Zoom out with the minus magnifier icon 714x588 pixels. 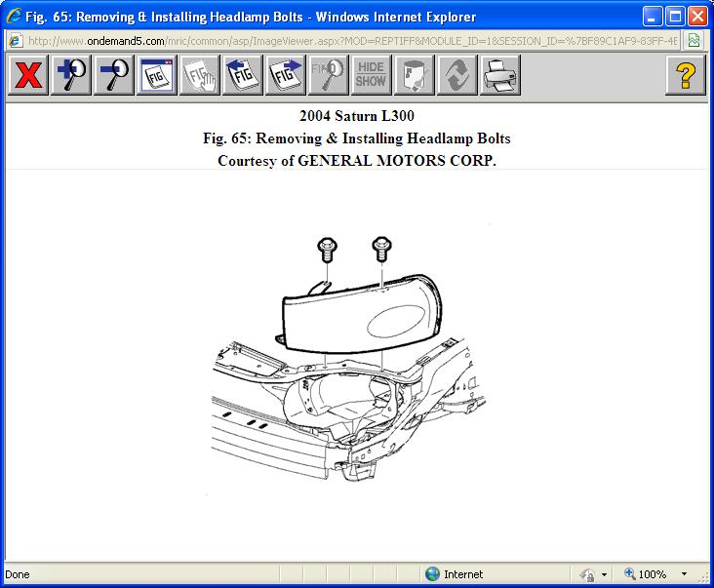point(114,75)
